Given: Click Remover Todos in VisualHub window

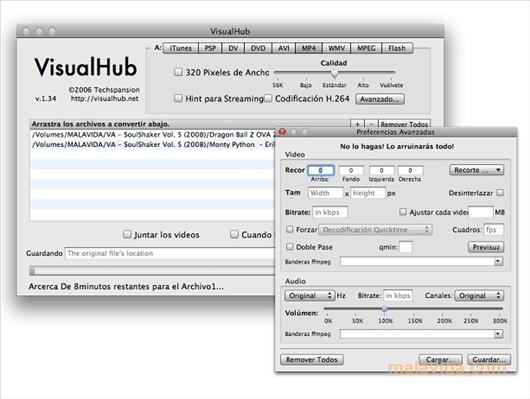Looking at the screenshot, I should pos(404,124).
